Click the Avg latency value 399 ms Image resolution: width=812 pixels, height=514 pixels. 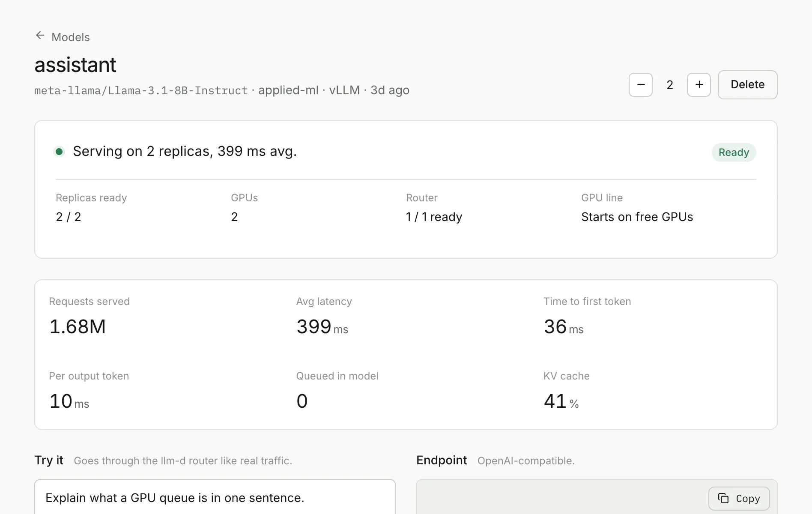point(322,327)
